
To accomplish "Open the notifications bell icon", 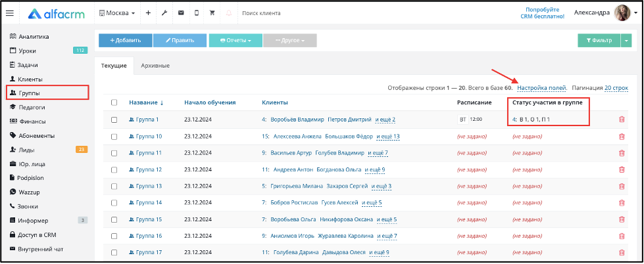I will tap(229, 13).
